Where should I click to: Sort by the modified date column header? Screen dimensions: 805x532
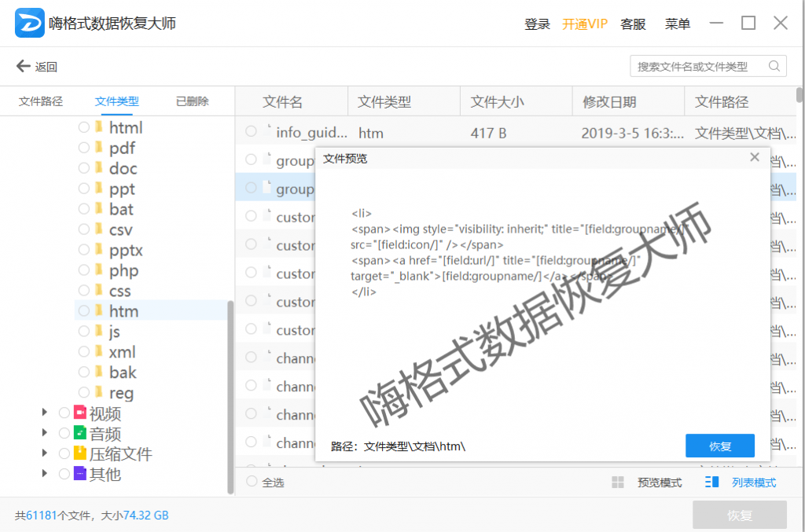[x=609, y=101]
